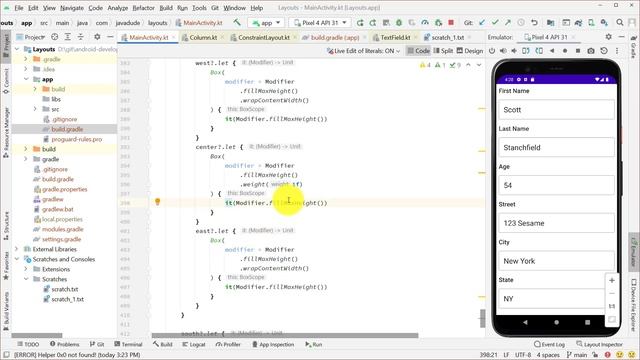Click the Profile app gauge icon
This screenshot has width=640, height=360.
click(x=425, y=23)
